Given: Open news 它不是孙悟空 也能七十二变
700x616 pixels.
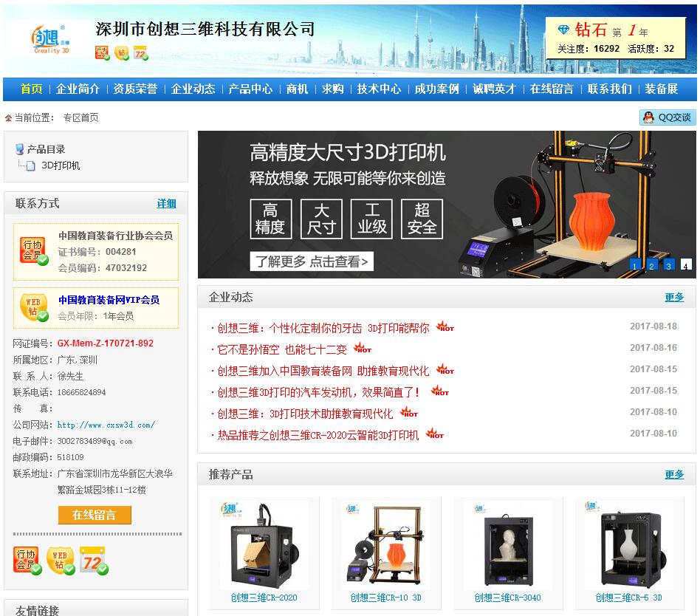Looking at the screenshot, I should point(281,350).
